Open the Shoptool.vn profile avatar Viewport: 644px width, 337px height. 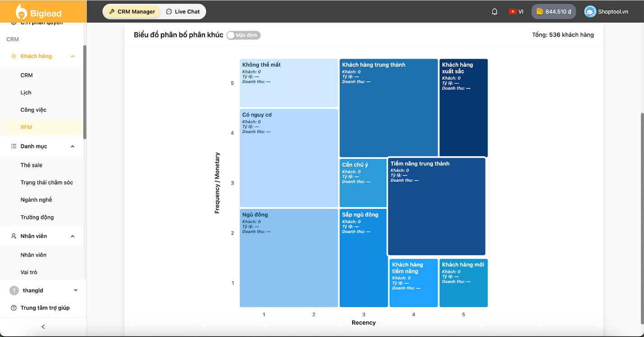tap(590, 12)
